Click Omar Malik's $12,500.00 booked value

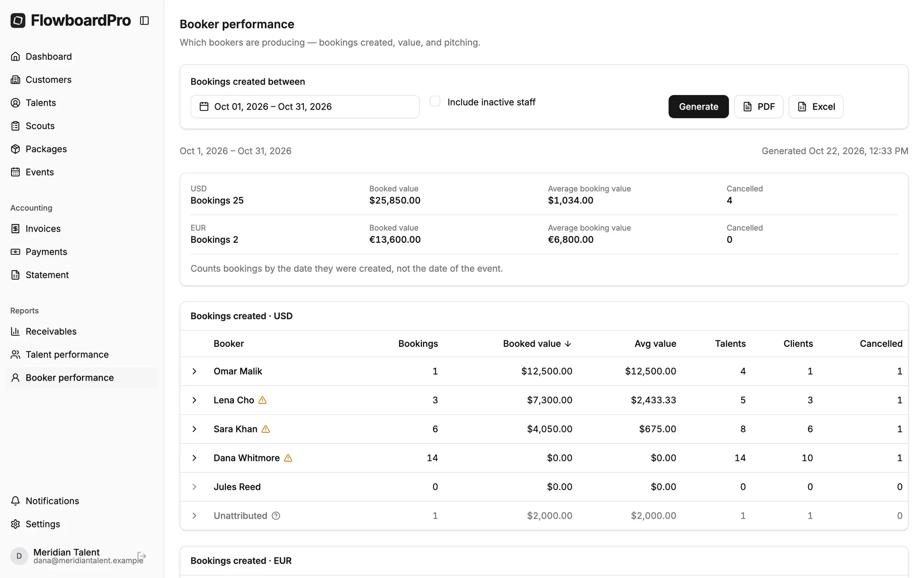click(x=547, y=371)
